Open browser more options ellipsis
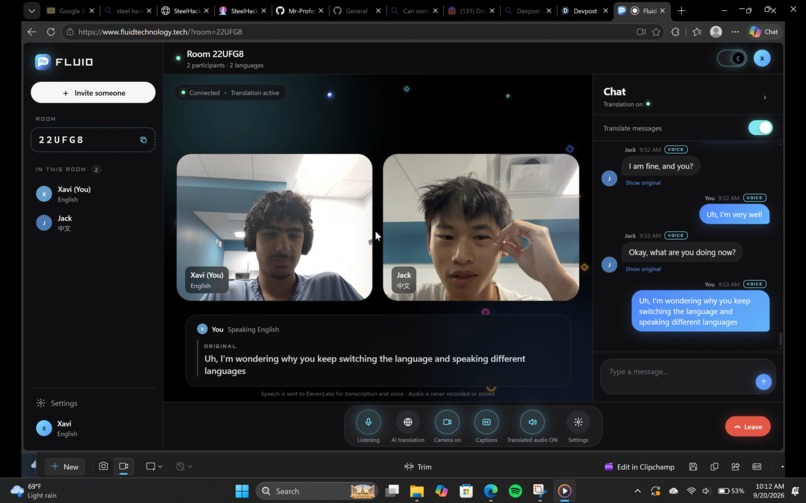Screen dimensions: 806x503 735,32
